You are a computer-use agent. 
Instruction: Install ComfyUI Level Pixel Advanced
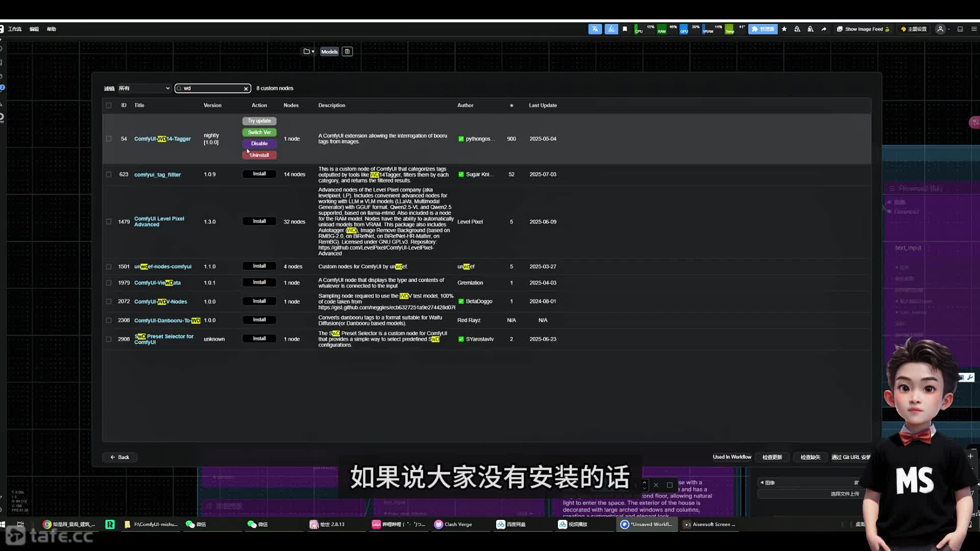(x=259, y=221)
